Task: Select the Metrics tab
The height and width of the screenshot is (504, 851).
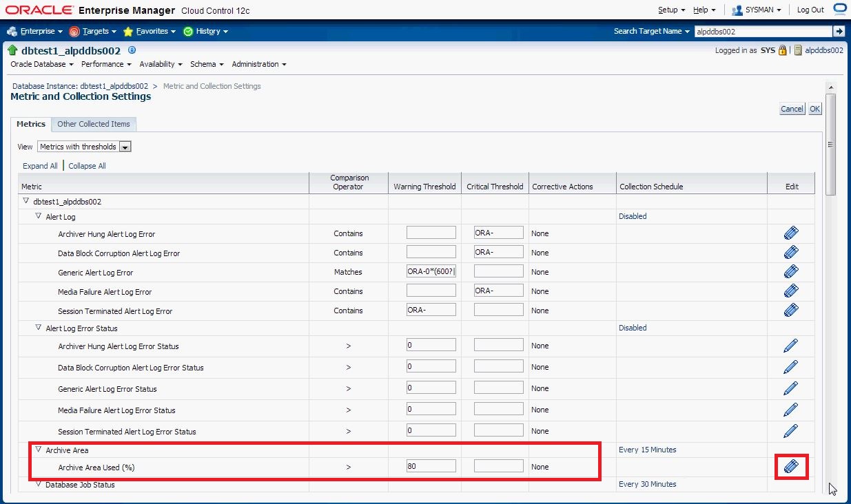Action: click(x=31, y=124)
